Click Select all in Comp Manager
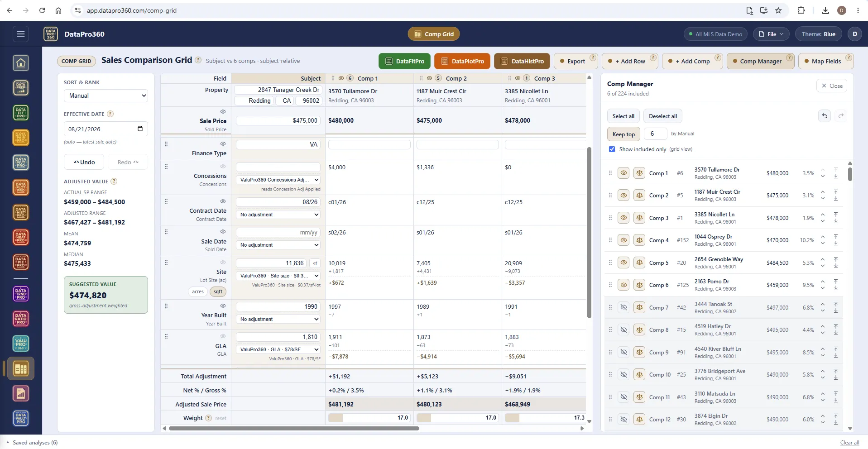The image size is (868, 449). [623, 116]
